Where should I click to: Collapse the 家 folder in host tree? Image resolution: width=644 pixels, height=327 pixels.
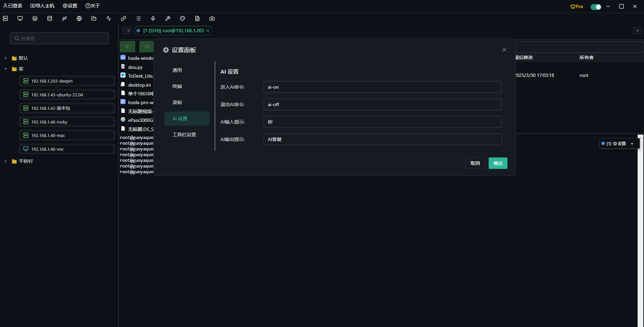pyautogui.click(x=6, y=69)
